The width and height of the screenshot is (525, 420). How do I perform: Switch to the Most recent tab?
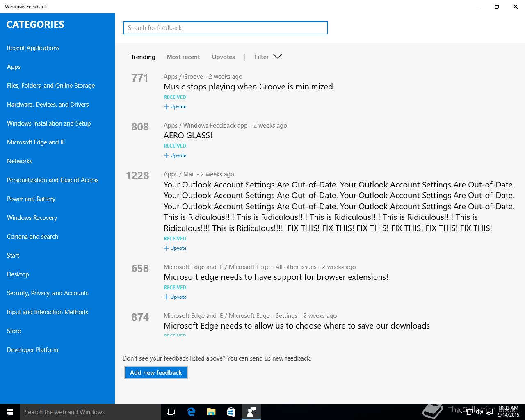183,57
